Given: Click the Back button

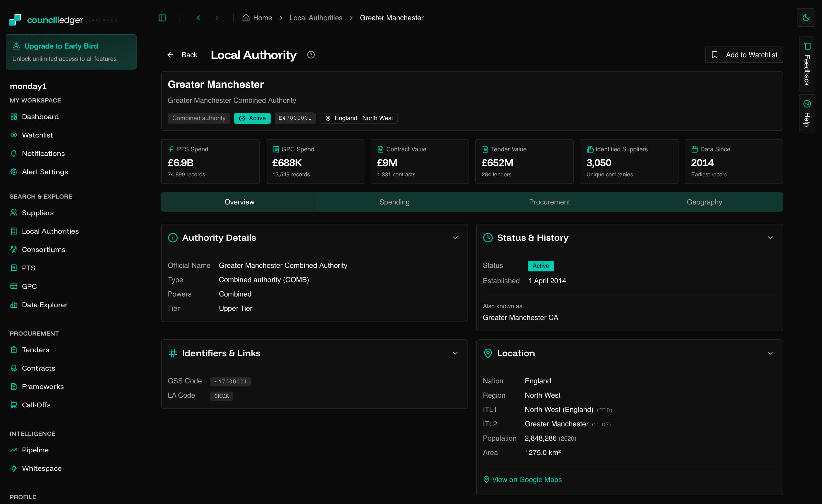Looking at the screenshot, I should (182, 55).
